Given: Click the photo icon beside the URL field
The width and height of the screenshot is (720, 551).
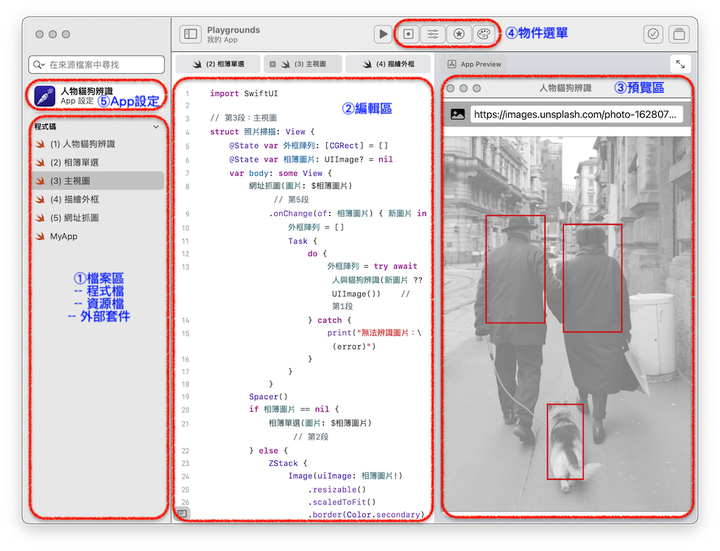Looking at the screenshot, I should coord(457,114).
